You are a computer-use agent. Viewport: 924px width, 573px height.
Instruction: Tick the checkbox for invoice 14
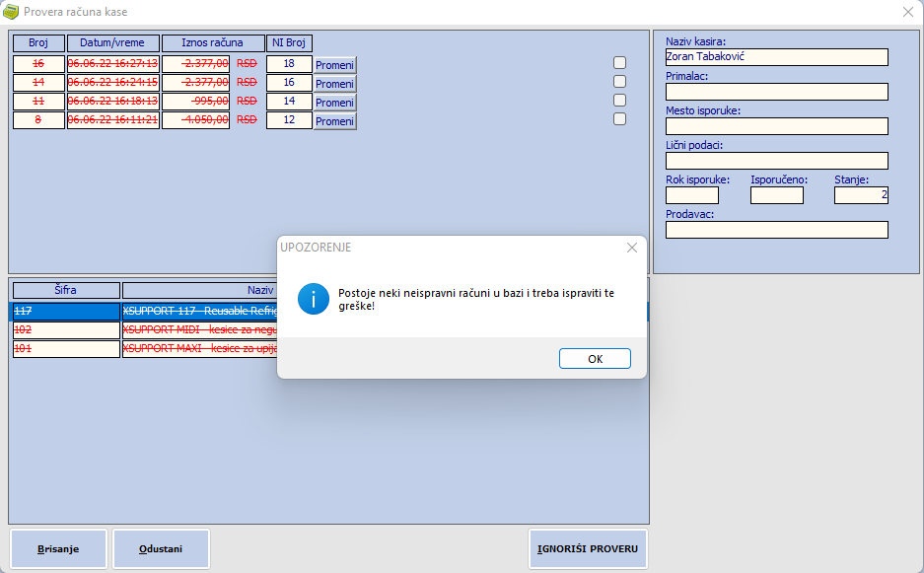[620, 82]
